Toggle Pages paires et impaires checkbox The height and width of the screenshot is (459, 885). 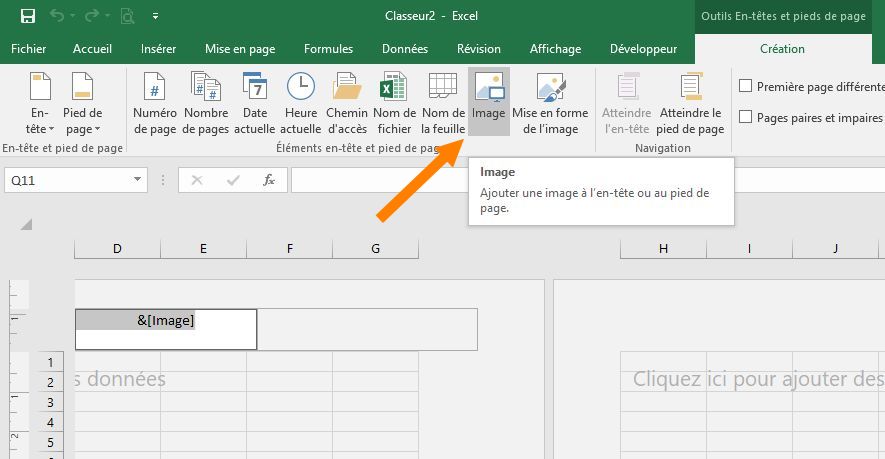pyautogui.click(x=746, y=118)
